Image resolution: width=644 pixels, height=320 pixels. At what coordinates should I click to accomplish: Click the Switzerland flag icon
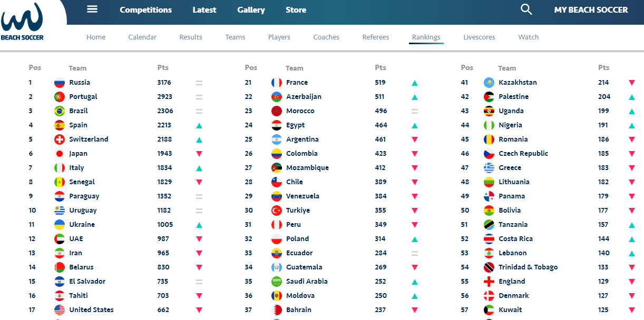pyautogui.click(x=60, y=139)
